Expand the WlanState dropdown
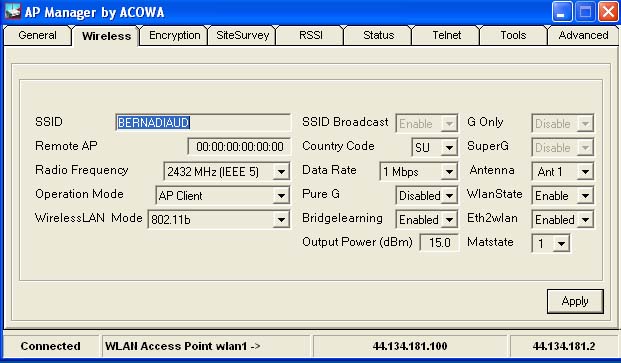This screenshot has height=363, width=621. pos(562,196)
